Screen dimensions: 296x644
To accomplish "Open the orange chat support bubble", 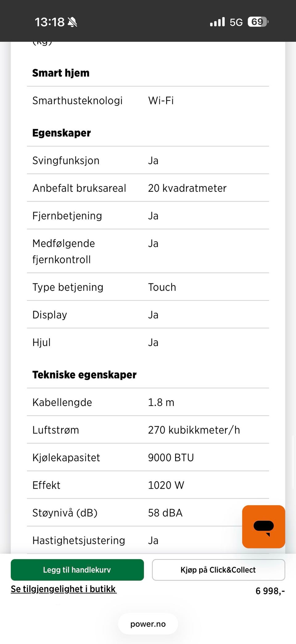I will tap(264, 527).
